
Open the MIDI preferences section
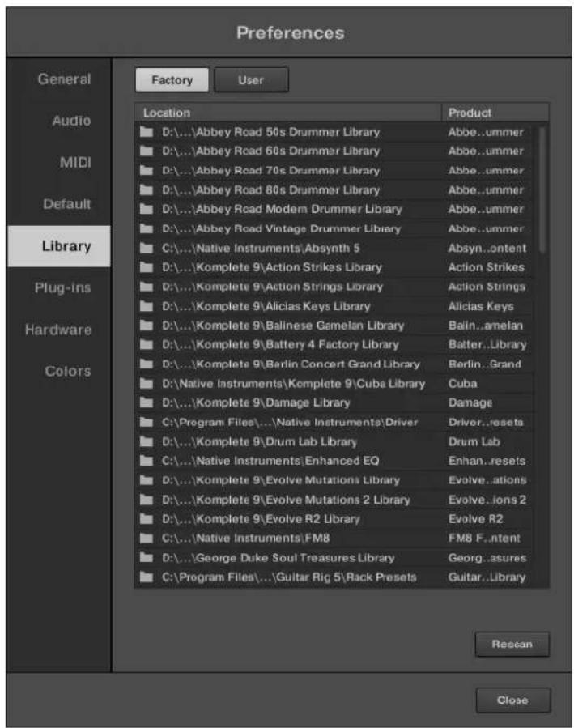click(75, 163)
